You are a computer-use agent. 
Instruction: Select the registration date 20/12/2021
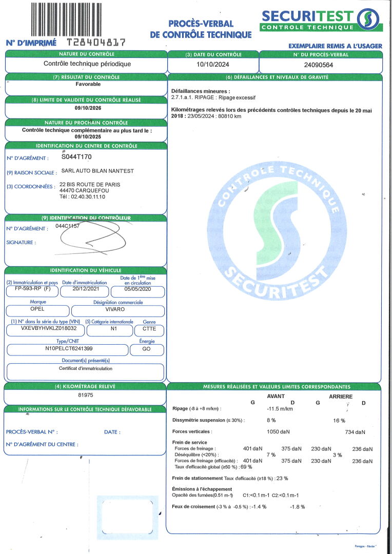pyautogui.click(x=85, y=289)
